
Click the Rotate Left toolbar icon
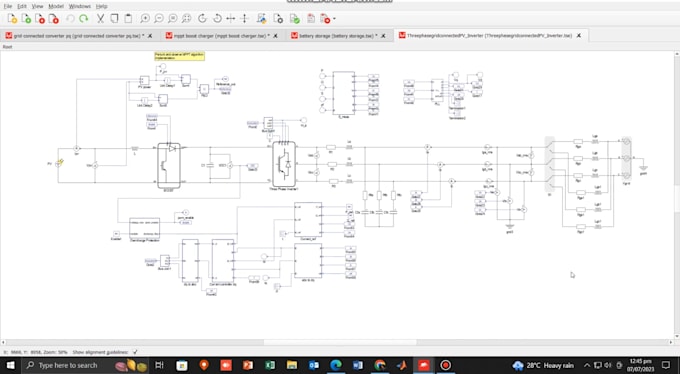coord(217,18)
